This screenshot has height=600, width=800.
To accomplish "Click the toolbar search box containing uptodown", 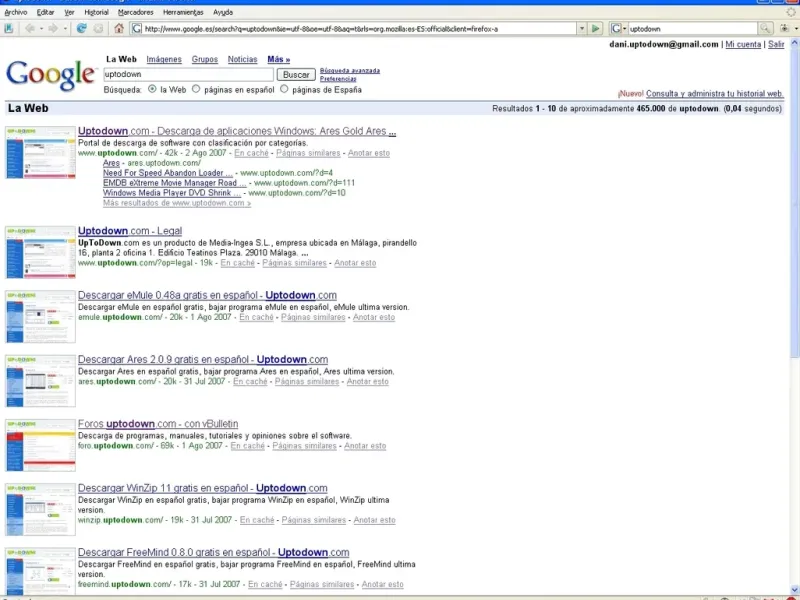I will (x=693, y=29).
